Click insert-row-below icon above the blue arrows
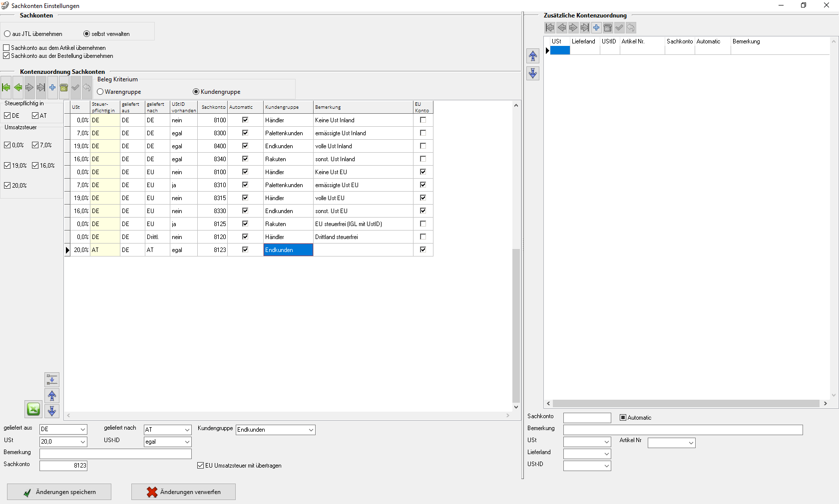Image resolution: width=839 pixels, height=504 pixels. (52, 380)
